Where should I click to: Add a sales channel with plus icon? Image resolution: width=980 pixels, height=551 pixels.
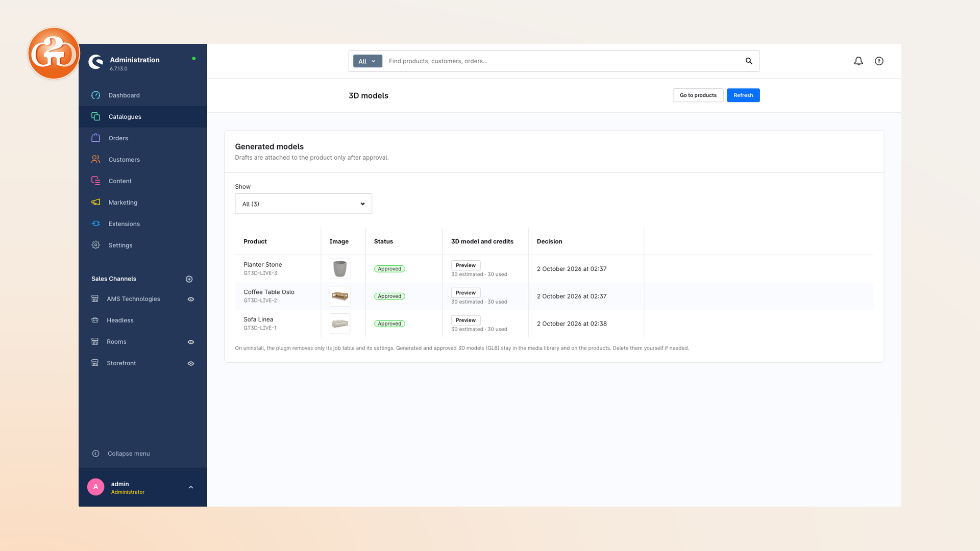click(x=189, y=279)
